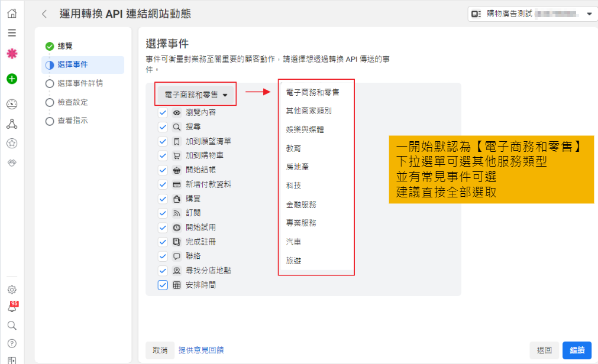The width and height of the screenshot is (598, 364).
Task: Select 旅遊 from the category list
Action: point(293,261)
